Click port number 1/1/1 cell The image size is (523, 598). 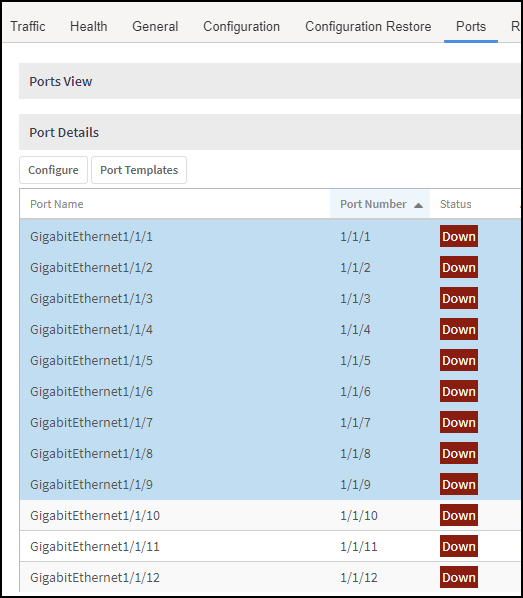pyautogui.click(x=355, y=236)
